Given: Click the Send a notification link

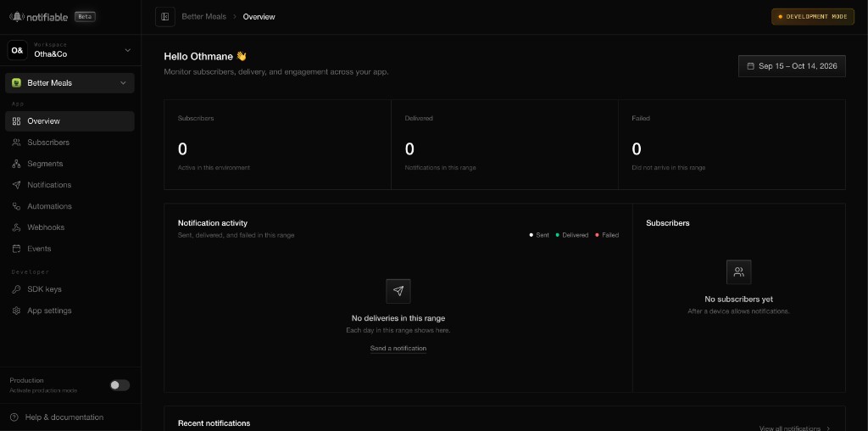Looking at the screenshot, I should click(x=398, y=349).
